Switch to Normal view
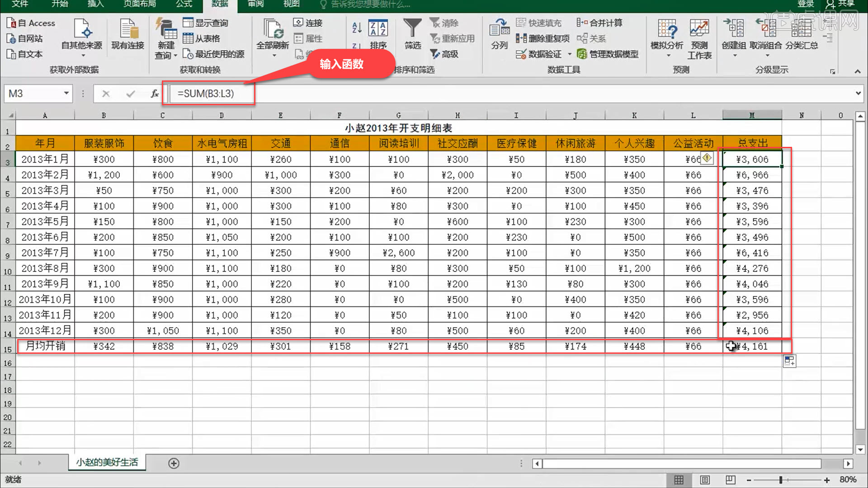The height and width of the screenshot is (488, 868). click(679, 480)
